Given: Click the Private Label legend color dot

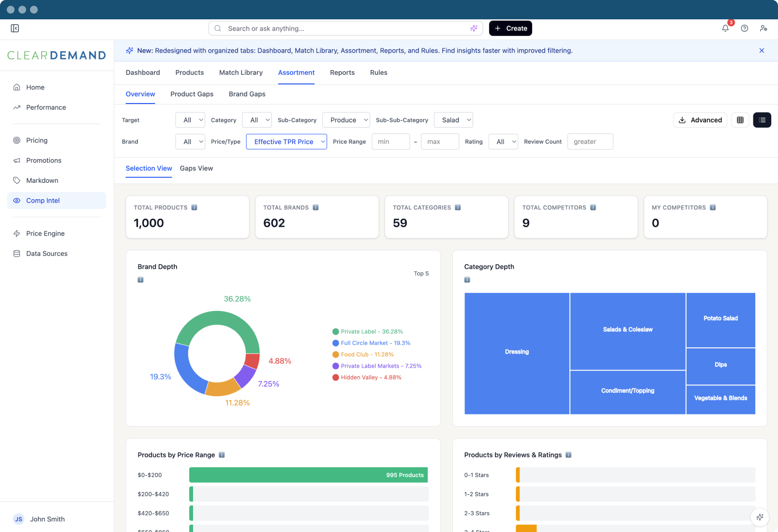Looking at the screenshot, I should (335, 332).
